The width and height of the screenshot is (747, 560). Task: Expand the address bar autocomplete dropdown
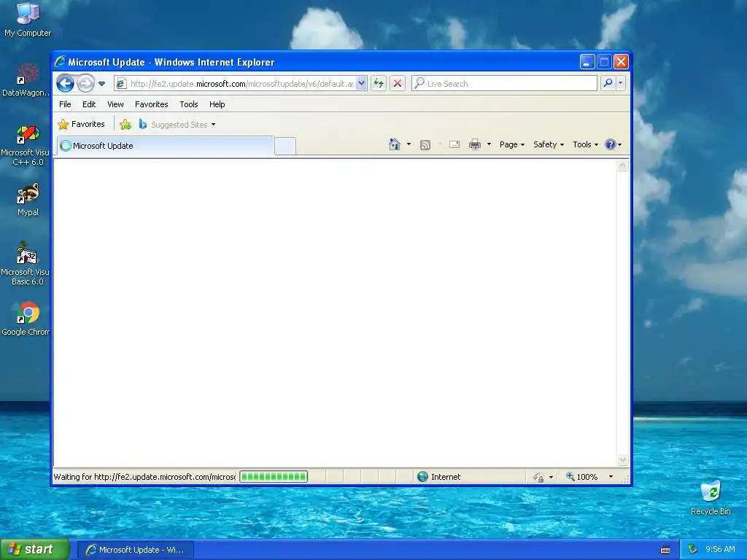pos(361,84)
